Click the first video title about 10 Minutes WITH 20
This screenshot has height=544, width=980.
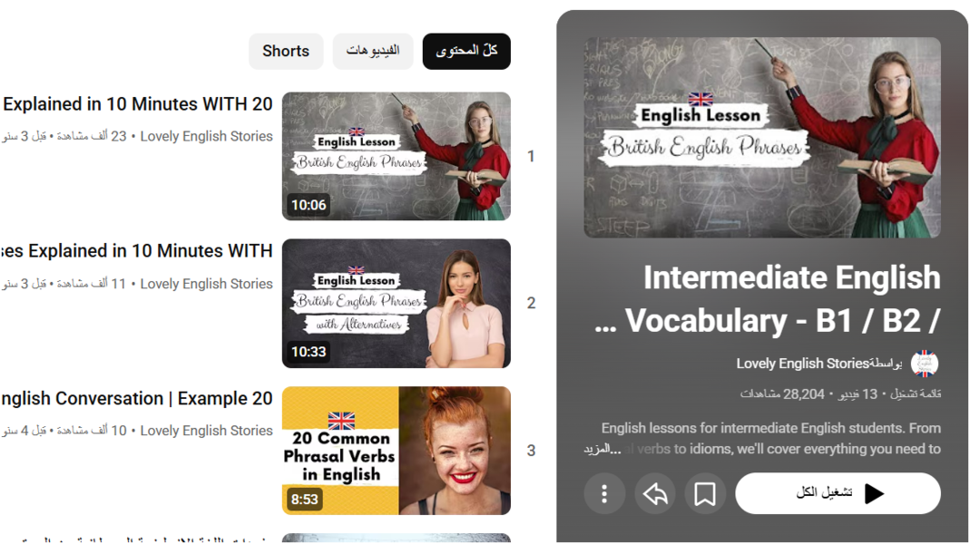coord(138,104)
